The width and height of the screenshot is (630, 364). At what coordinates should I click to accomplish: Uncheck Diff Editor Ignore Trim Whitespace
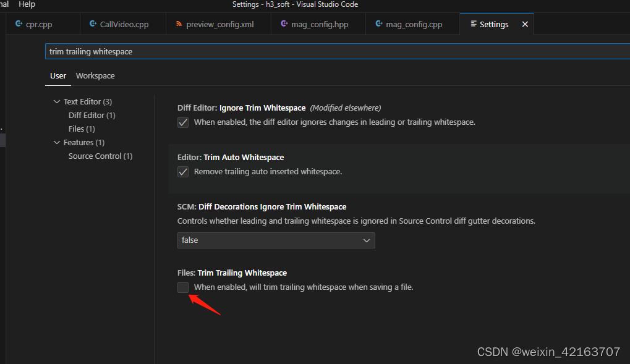click(x=183, y=122)
